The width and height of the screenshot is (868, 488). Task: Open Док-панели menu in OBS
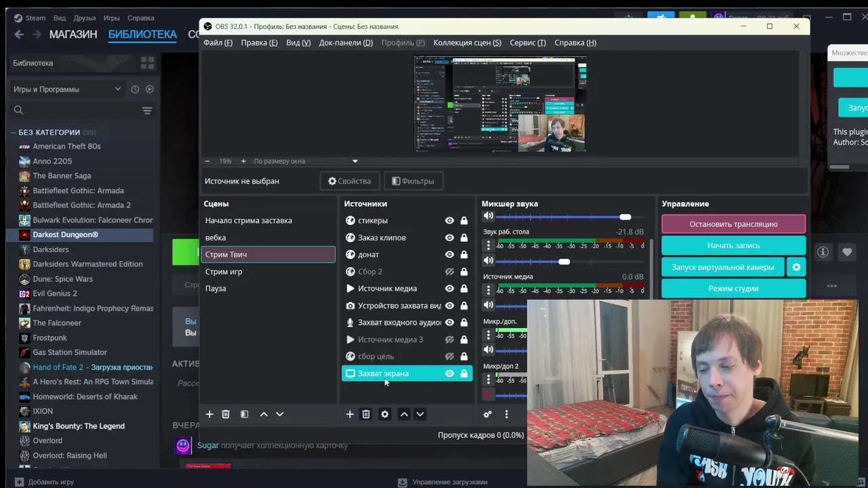346,43
